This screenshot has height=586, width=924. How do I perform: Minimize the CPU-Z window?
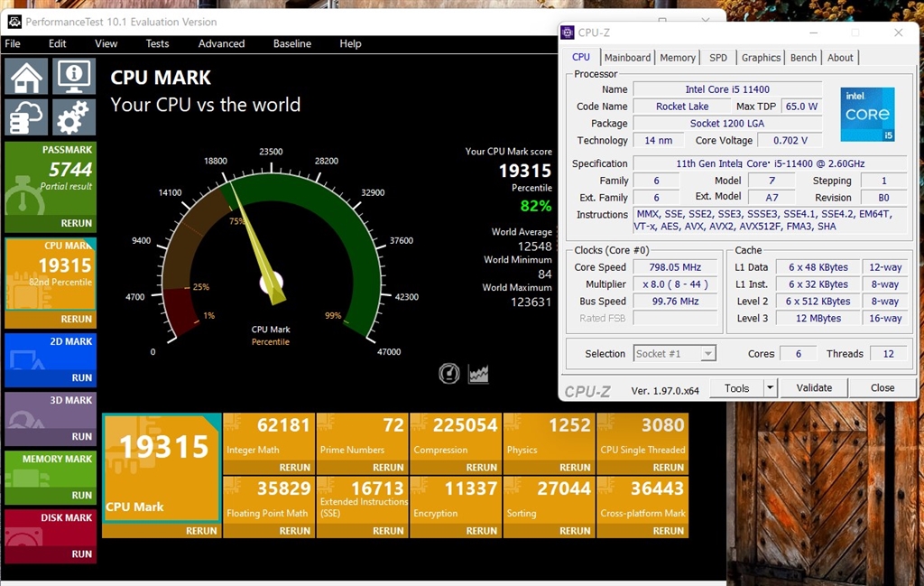[813, 33]
